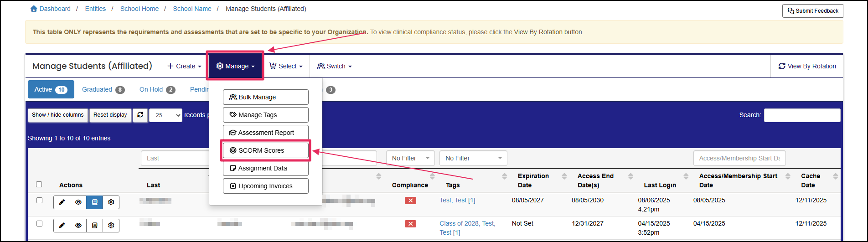Click the pencil edit icon in second row
This screenshot has height=242, width=868.
tap(62, 226)
